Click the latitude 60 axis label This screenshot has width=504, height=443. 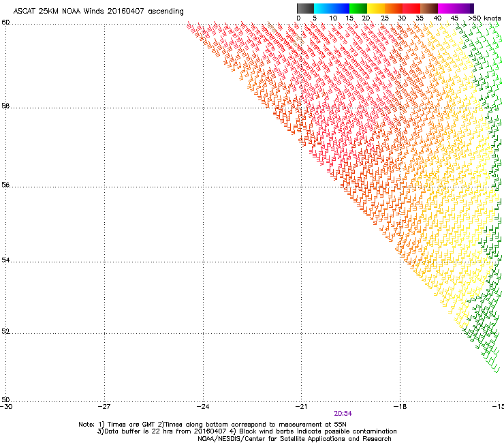point(5,22)
